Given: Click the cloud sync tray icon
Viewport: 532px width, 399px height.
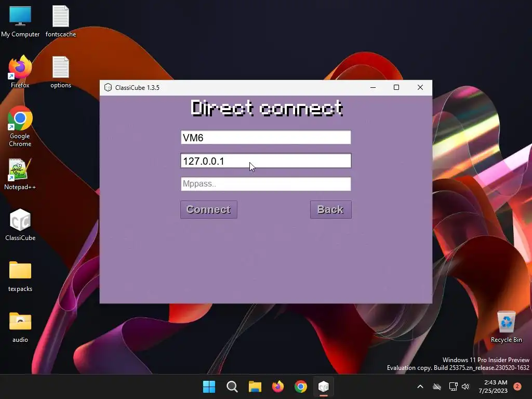Looking at the screenshot, I should [437, 387].
